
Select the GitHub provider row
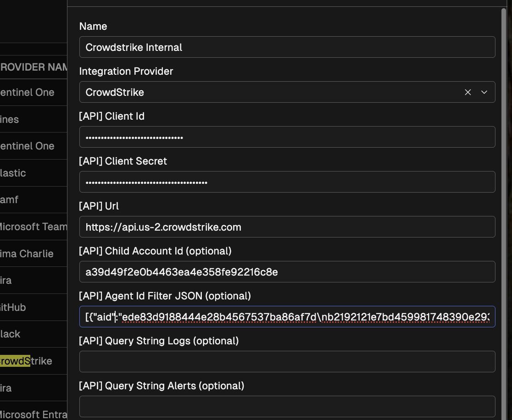coord(33,307)
